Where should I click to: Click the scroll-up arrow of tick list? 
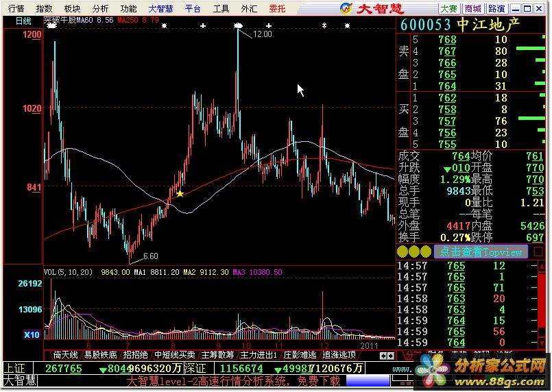tap(542, 267)
